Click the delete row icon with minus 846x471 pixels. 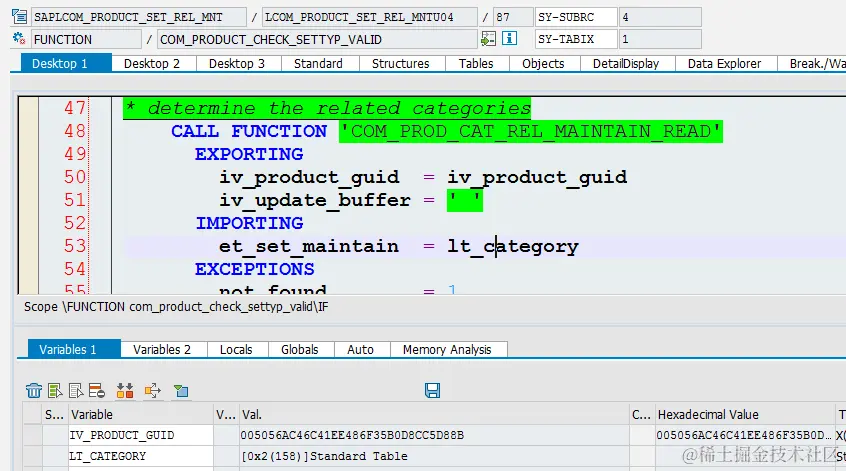tap(97, 390)
